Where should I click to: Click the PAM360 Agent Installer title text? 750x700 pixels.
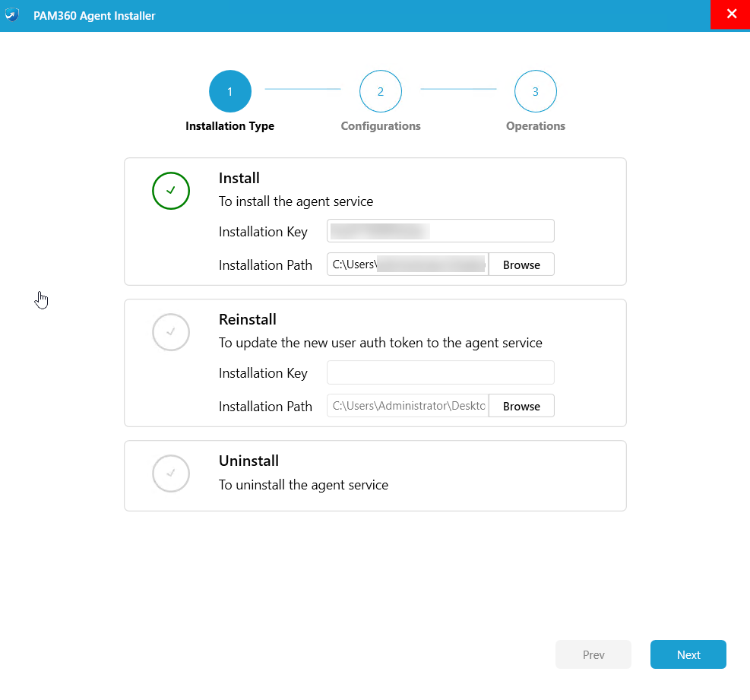tap(94, 16)
